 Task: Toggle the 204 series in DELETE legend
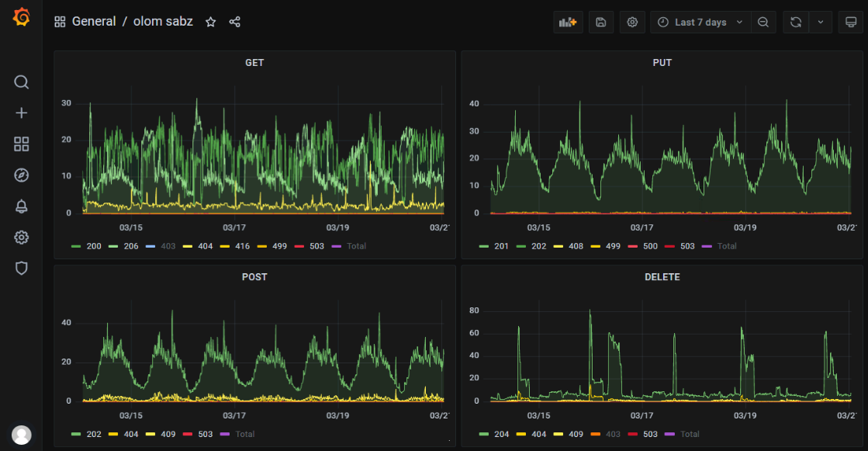click(x=500, y=434)
